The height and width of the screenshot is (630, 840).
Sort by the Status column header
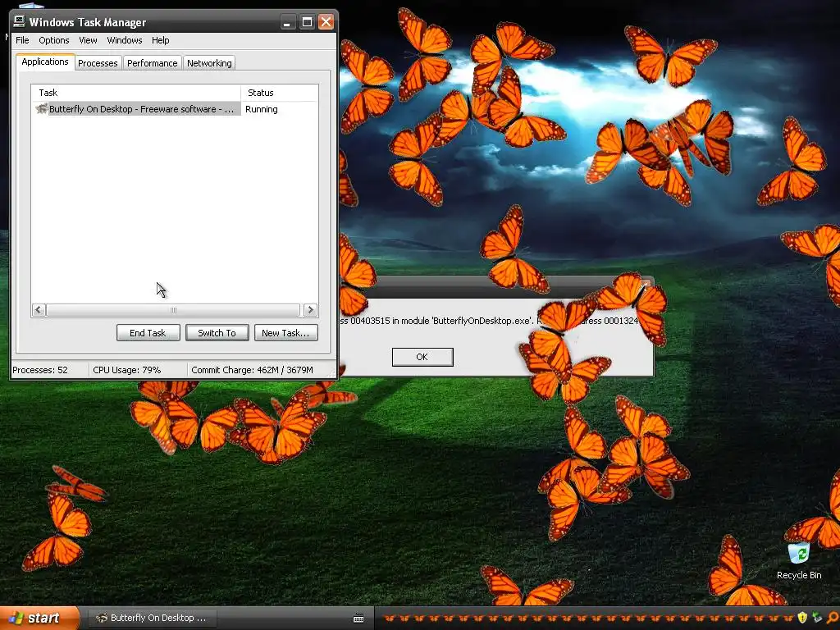[x=280, y=93]
